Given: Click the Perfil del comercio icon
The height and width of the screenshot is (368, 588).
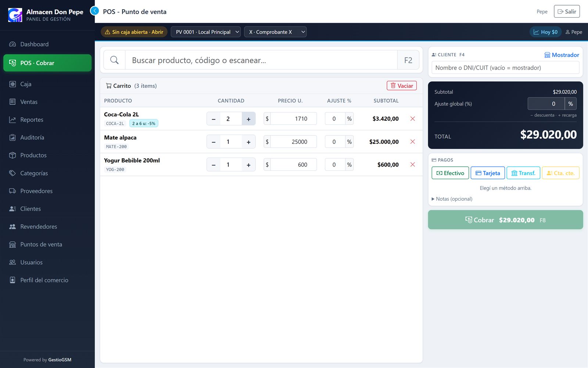Looking at the screenshot, I should click(x=12, y=280).
